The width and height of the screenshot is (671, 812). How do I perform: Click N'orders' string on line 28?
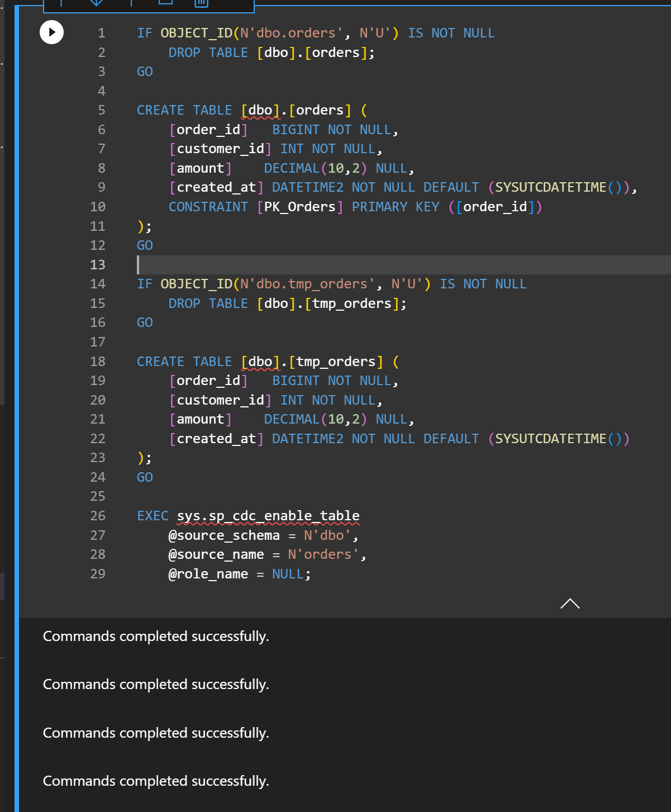click(x=323, y=554)
